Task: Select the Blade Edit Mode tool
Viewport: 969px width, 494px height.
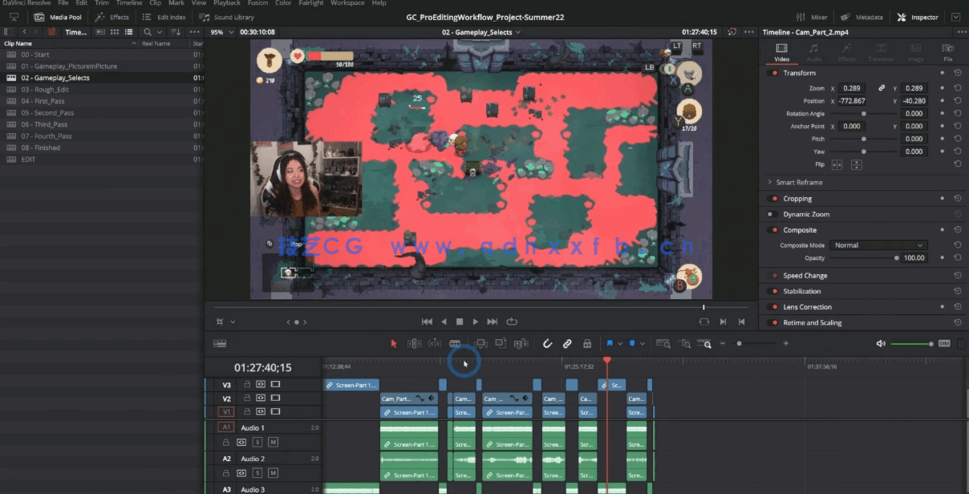Action: [x=455, y=344]
